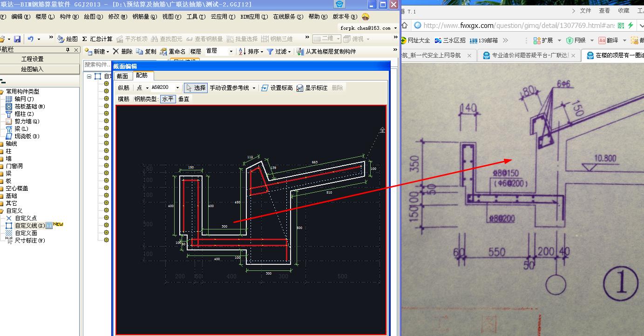The height and width of the screenshot is (336, 644).
Task: Click 删除 delete component button
Action: 122,52
